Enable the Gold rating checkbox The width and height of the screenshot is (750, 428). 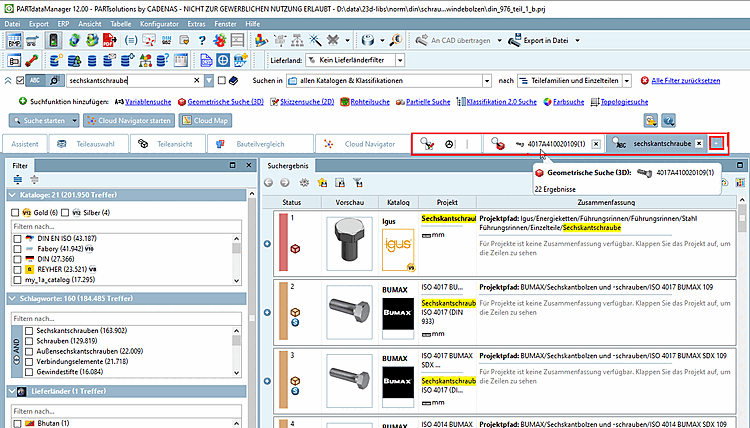(x=16, y=212)
